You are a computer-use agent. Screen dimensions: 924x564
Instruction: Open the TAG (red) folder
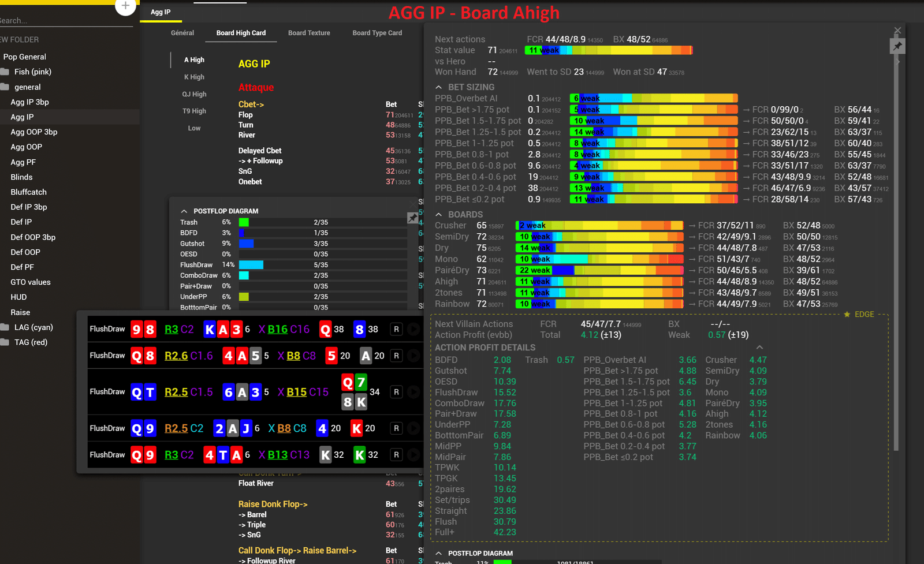coord(31,342)
